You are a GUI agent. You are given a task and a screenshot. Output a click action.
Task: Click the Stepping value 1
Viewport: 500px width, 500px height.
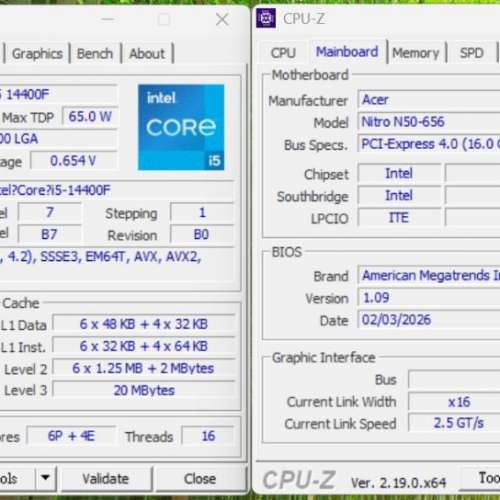click(202, 213)
